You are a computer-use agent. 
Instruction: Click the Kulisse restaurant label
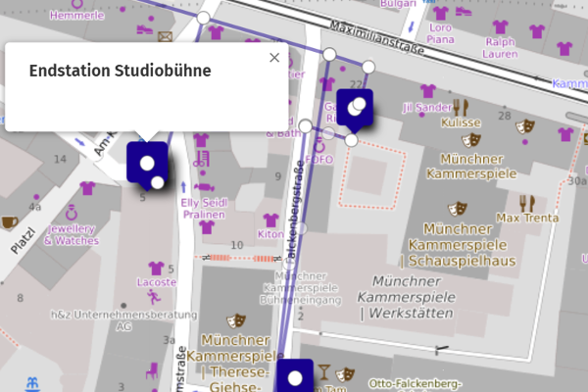click(461, 122)
